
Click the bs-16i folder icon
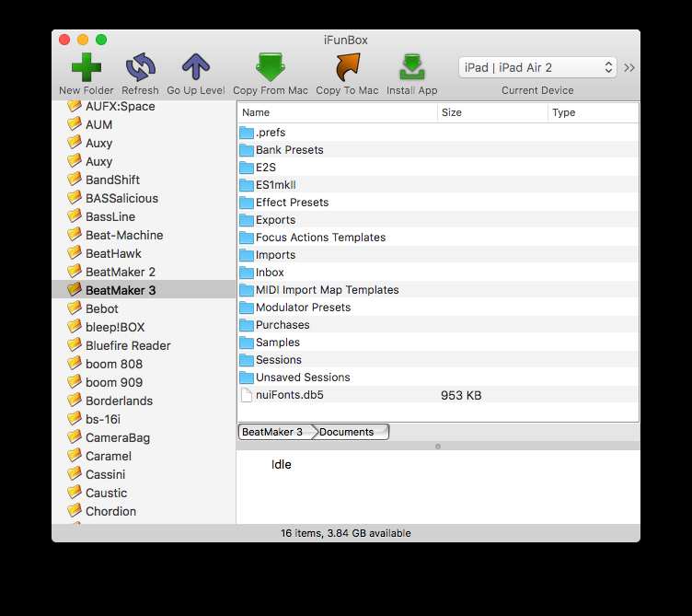75,419
